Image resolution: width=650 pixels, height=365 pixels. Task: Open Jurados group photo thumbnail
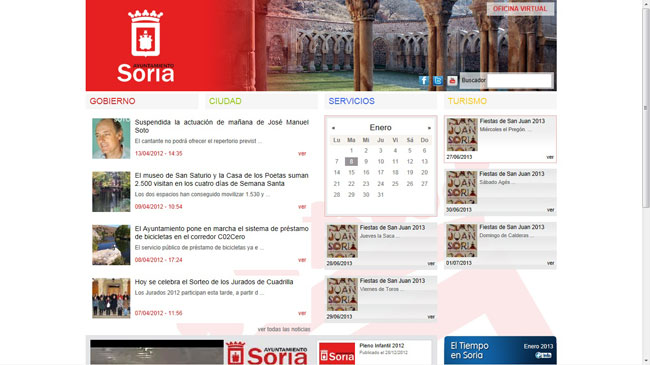(111, 298)
